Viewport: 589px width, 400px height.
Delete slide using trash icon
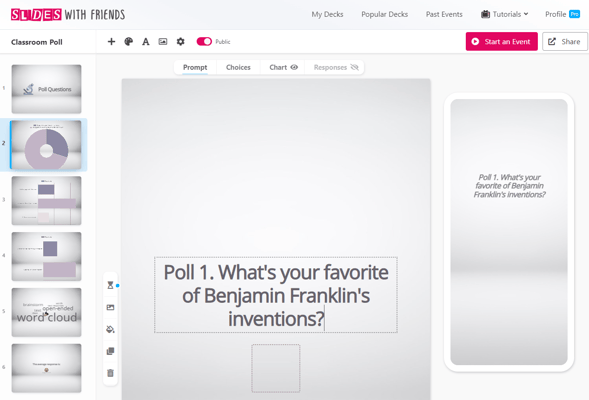[x=110, y=373]
